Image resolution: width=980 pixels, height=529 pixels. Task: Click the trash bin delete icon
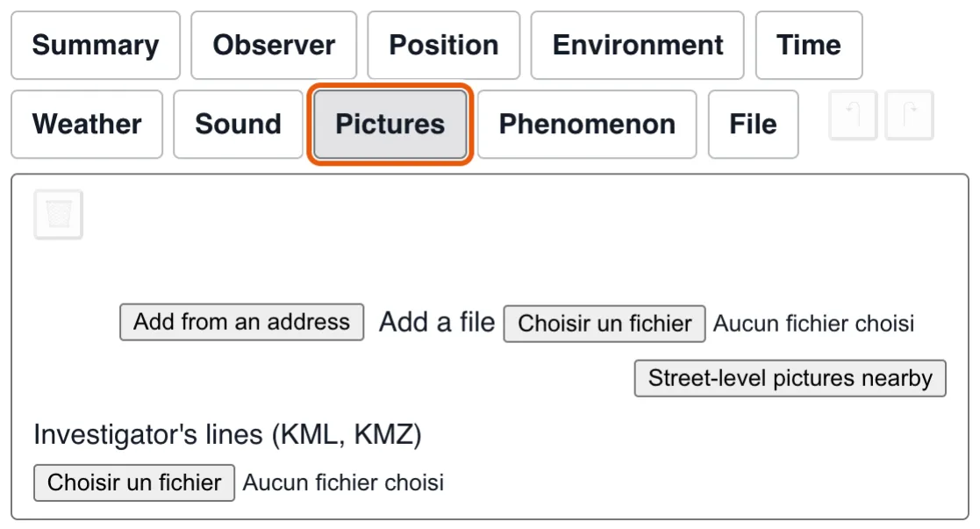tap(58, 214)
